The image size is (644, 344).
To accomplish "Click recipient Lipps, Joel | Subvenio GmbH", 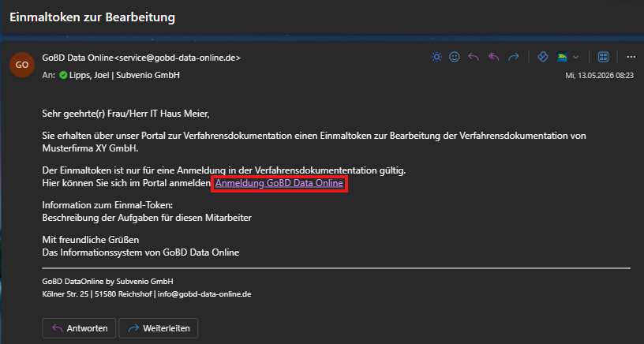I will 125,75.
